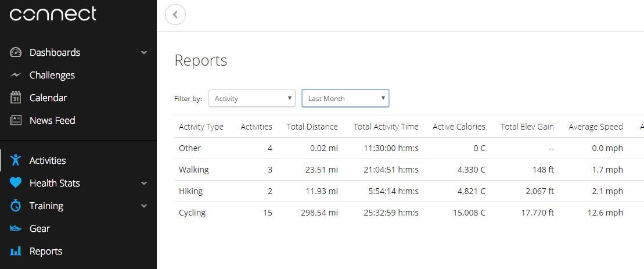Viewport: 644px width, 269px height.
Task: Click the Gear shoe icon
Action: pos(16,228)
